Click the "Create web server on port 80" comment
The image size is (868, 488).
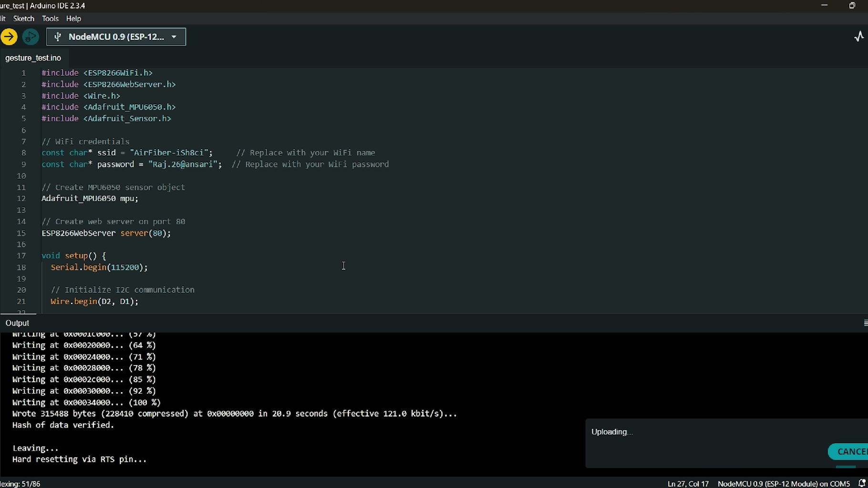[113, 222]
